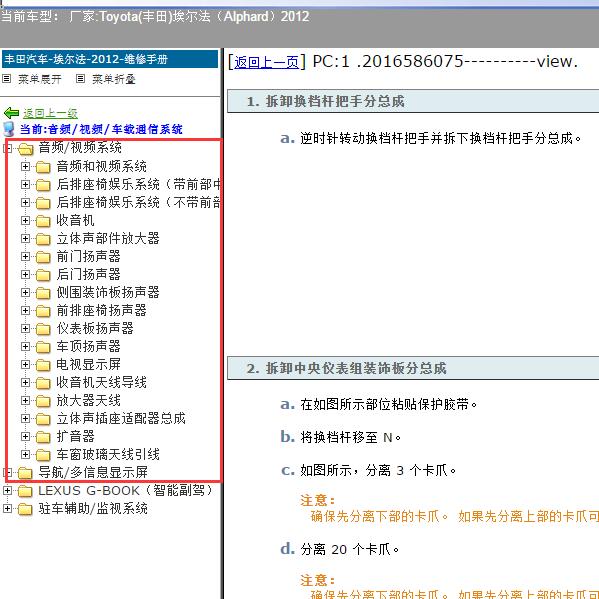The image size is (599, 599).
Task: Select the 放大器天线 item
Action: 88,400
